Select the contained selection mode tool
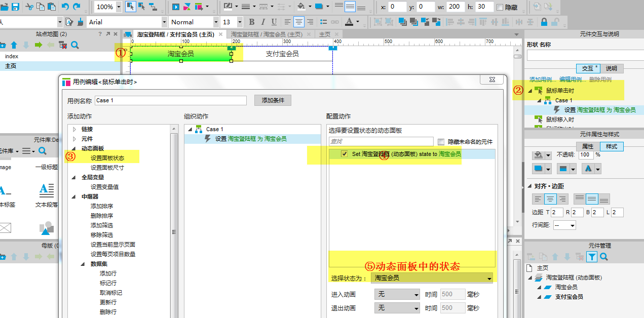Viewport: 644px width, 318px height. [x=142, y=7]
